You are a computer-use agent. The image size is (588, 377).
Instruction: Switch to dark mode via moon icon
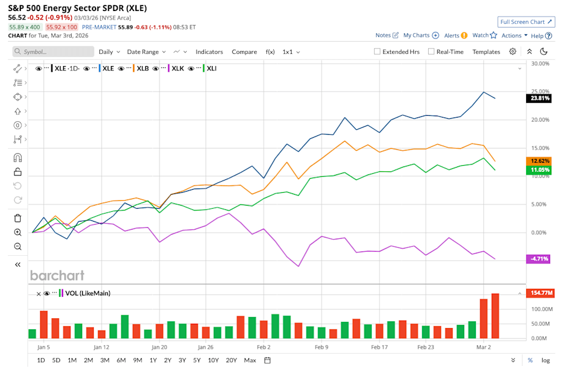coord(545,52)
